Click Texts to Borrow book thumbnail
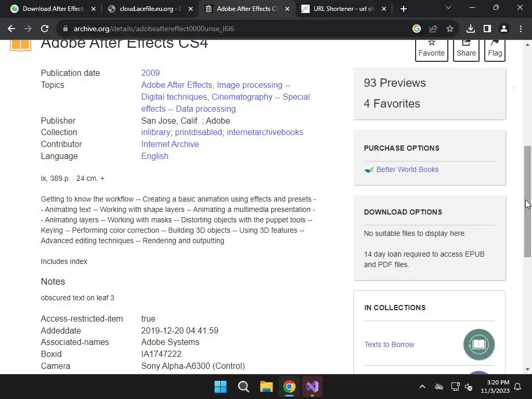 [x=478, y=344]
